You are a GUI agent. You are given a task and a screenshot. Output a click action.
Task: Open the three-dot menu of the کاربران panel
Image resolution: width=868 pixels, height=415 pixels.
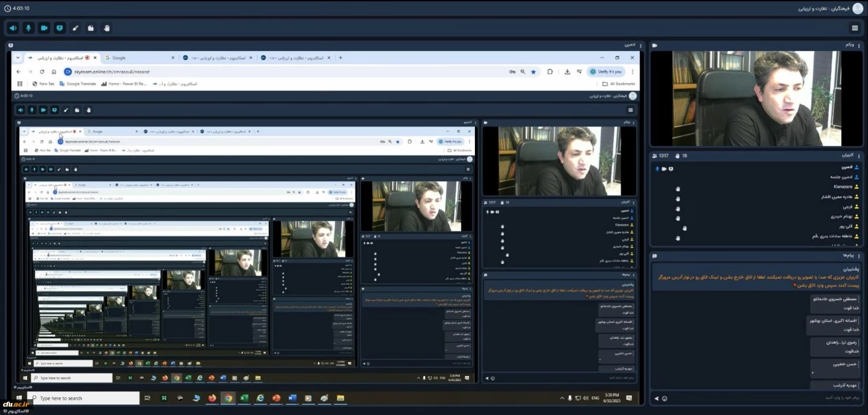[x=654, y=156]
